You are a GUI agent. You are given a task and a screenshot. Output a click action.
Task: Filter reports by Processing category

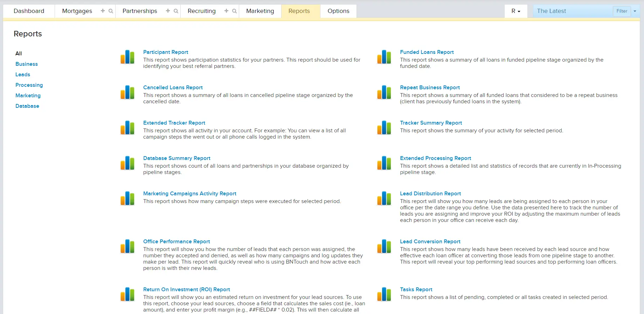click(x=29, y=85)
